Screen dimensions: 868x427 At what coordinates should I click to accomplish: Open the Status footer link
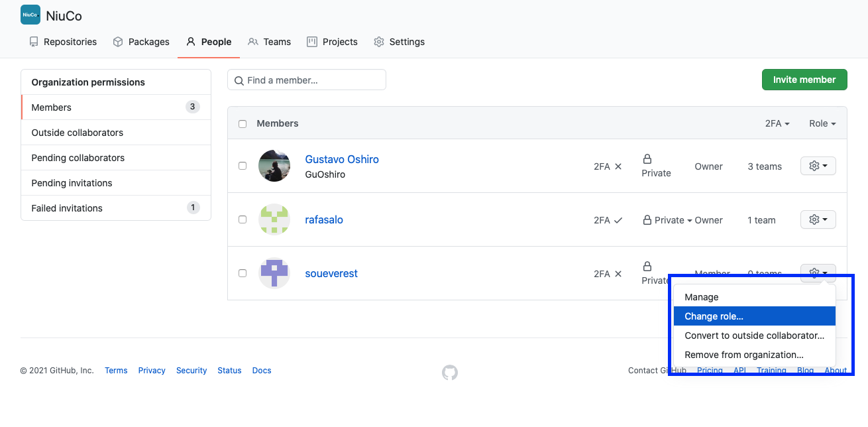(229, 371)
